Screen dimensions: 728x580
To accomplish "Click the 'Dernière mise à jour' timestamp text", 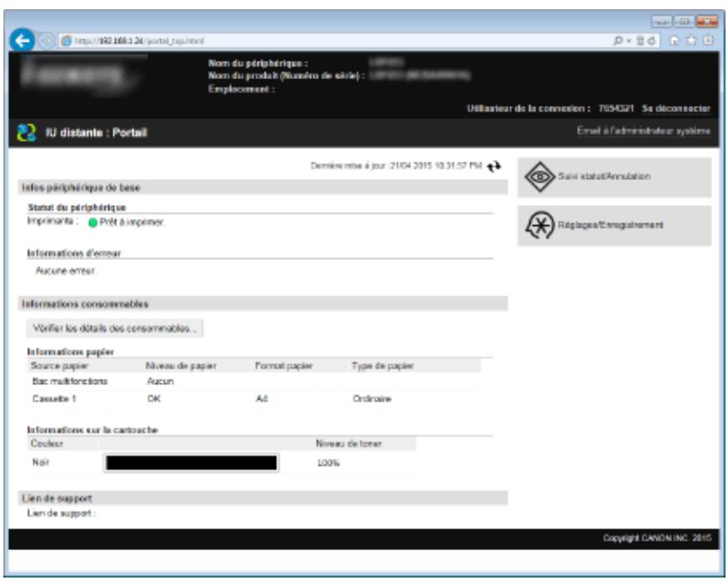I will pos(396,166).
